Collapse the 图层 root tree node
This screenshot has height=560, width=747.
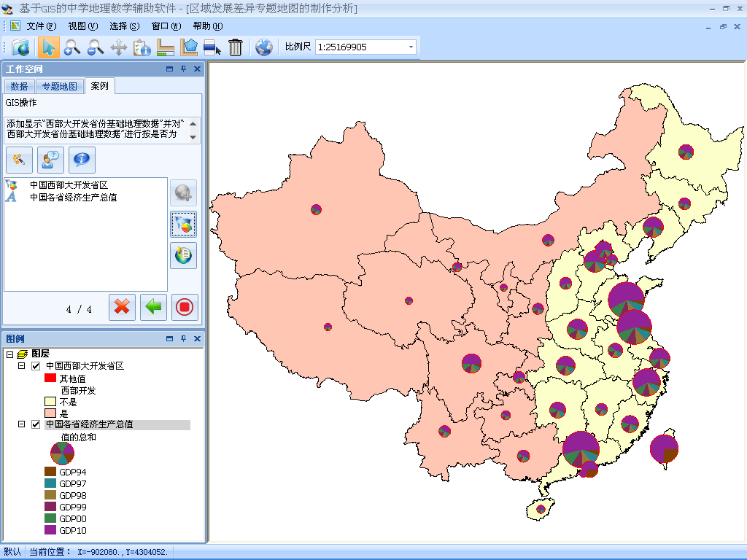[9, 354]
